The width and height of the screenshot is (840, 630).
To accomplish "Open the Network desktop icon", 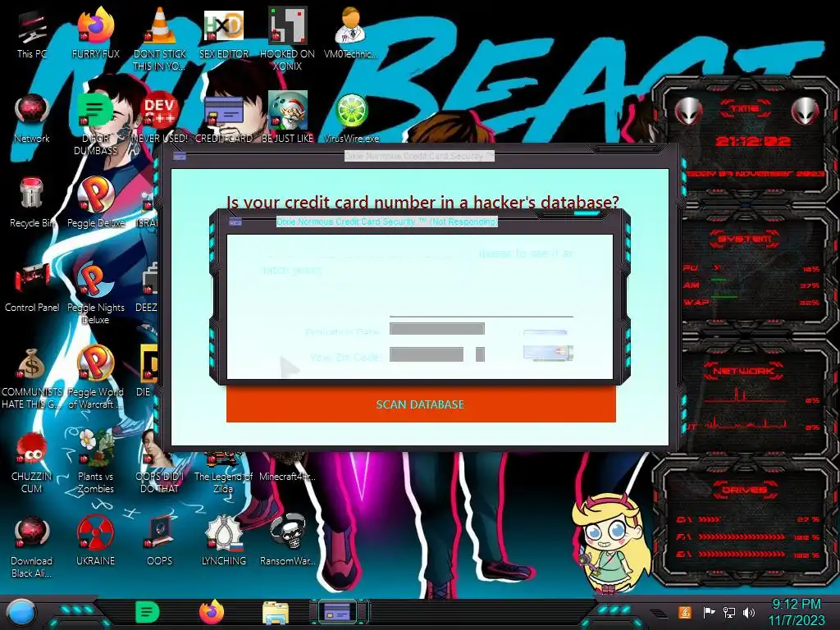I will click(32, 118).
